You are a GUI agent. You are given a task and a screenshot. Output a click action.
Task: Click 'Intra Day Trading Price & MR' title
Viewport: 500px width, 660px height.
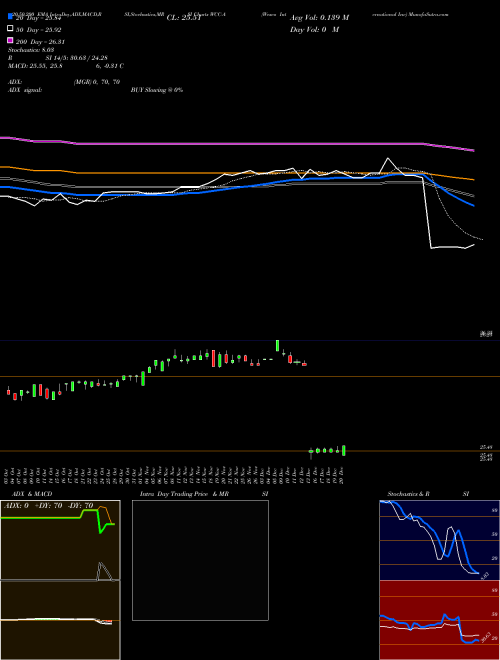pos(184,494)
